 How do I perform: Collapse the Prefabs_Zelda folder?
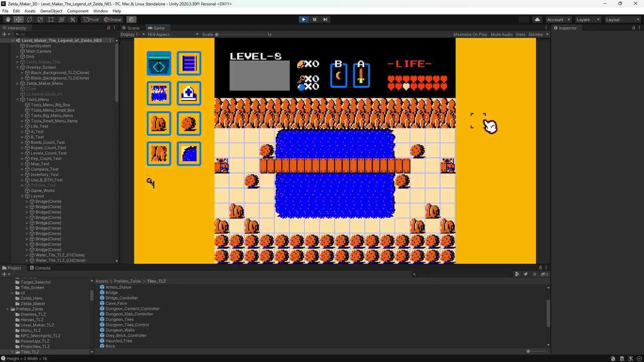[x=8, y=309]
